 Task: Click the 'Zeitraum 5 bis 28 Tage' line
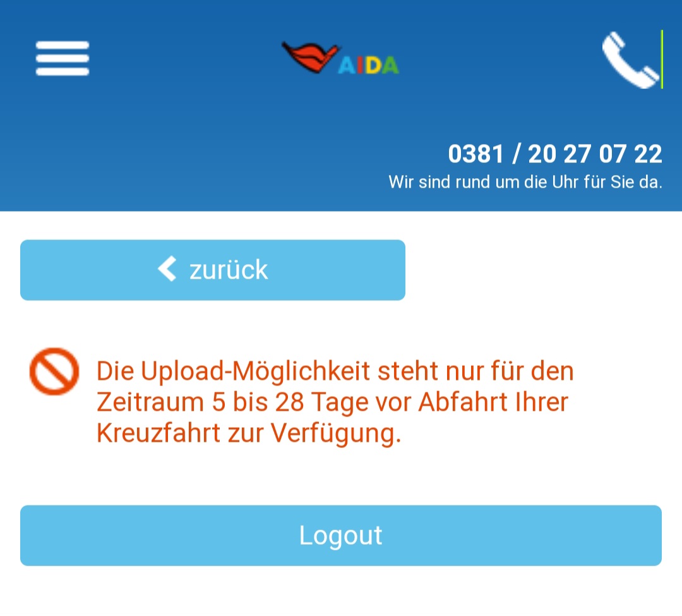232,402
